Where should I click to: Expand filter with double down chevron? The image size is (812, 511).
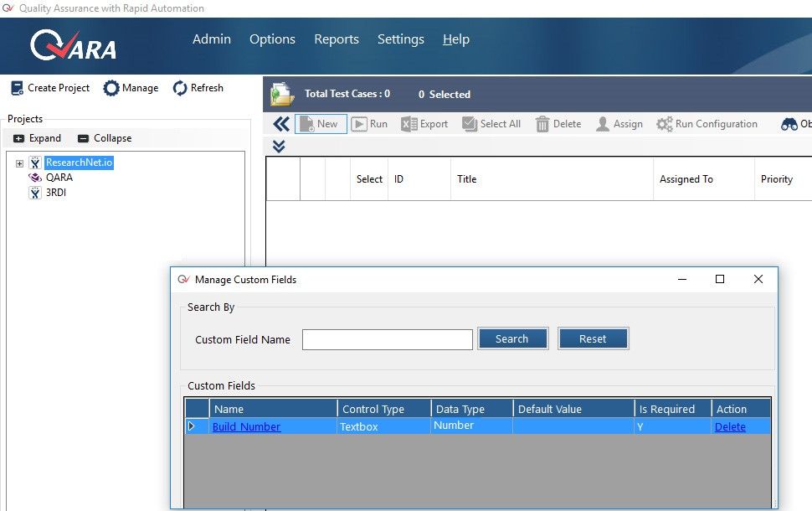click(x=279, y=147)
